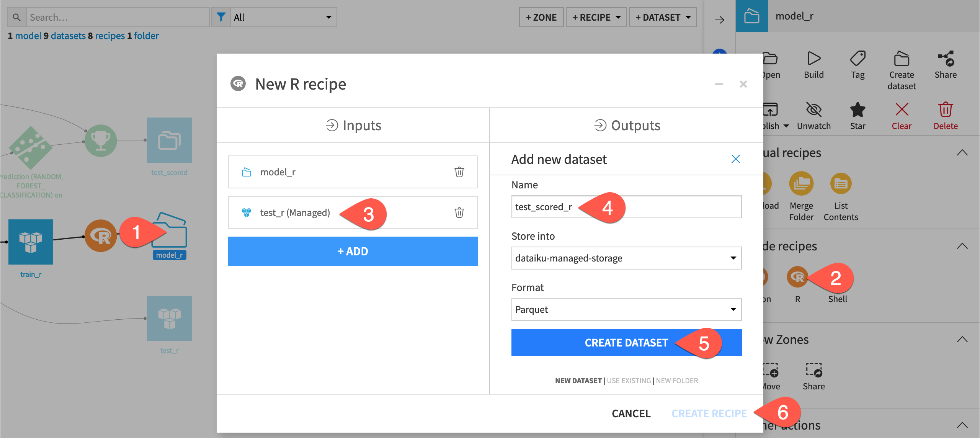980x438 pixels.
Task: Select the Format dropdown for Parquet
Action: pos(626,309)
